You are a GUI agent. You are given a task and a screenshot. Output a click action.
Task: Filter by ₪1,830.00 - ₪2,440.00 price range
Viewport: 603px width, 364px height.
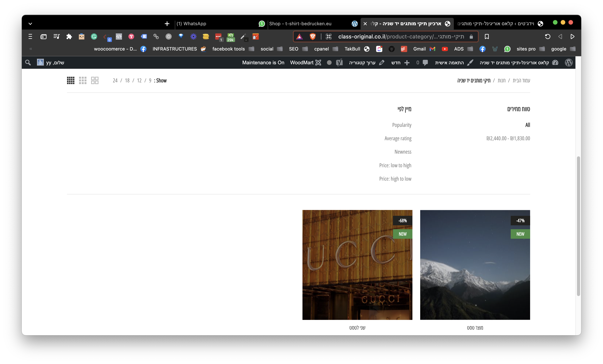tap(508, 138)
